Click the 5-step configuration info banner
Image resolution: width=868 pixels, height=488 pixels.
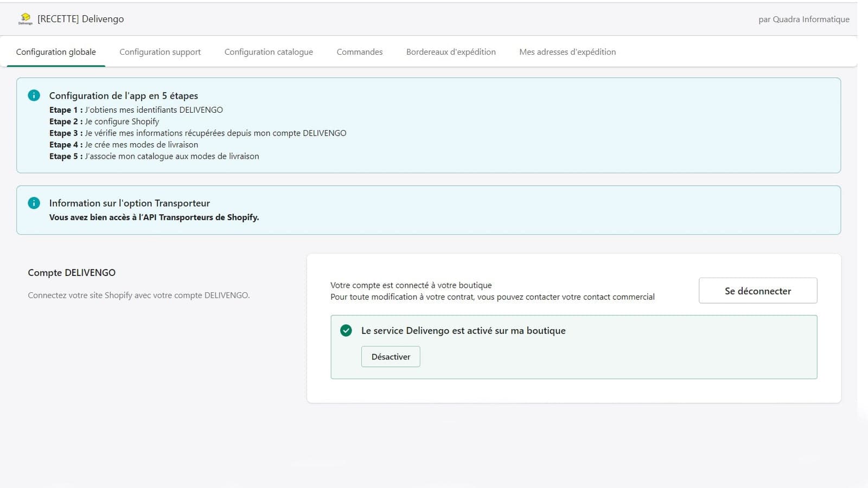[x=428, y=125]
